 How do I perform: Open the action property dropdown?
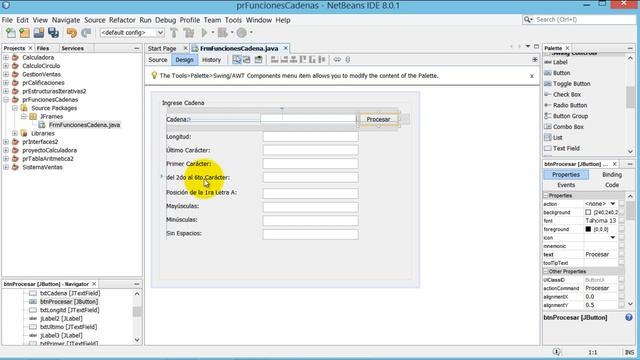point(613,204)
